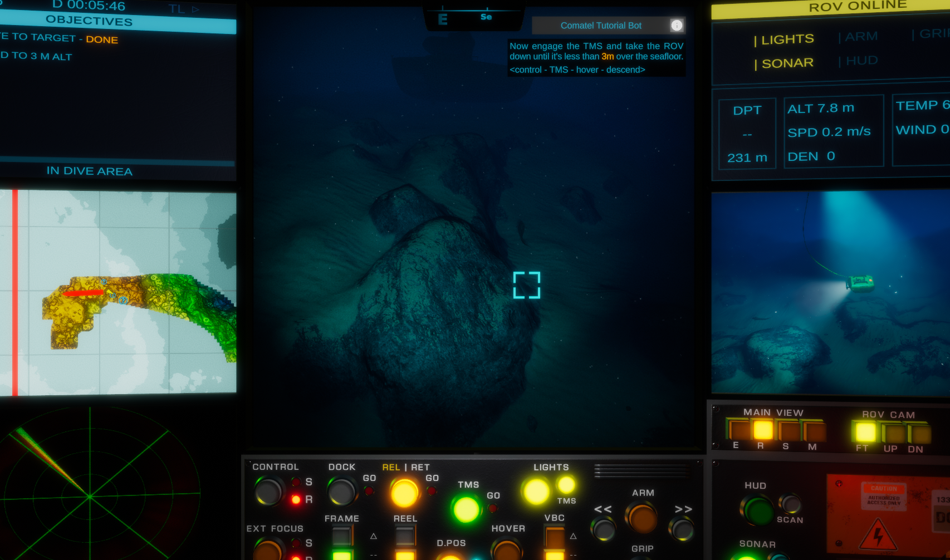The height and width of the screenshot is (560, 950).
Task: Click the DEN 0 readout
Action: coord(811,156)
